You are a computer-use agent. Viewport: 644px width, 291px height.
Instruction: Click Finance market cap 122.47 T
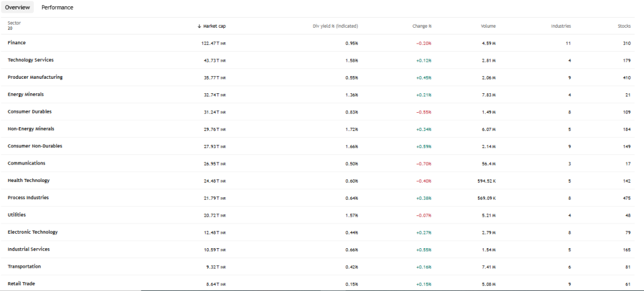pos(213,43)
